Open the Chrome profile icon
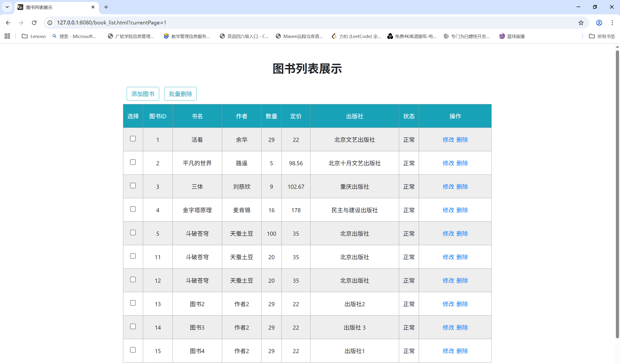 click(x=599, y=23)
